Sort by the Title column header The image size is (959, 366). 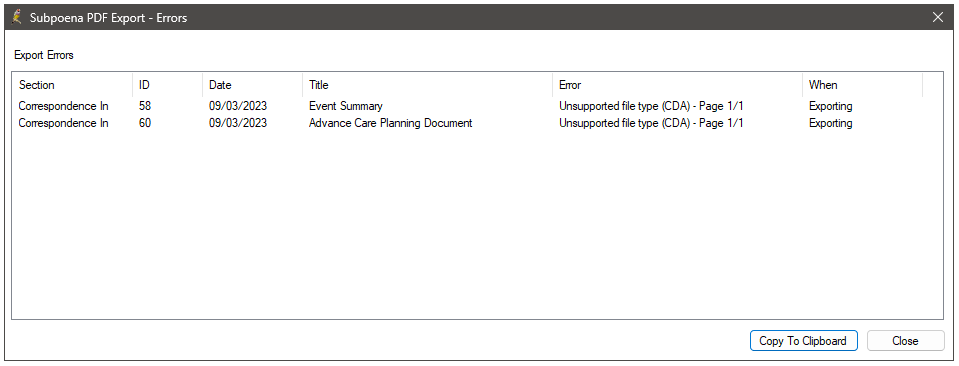(x=427, y=85)
